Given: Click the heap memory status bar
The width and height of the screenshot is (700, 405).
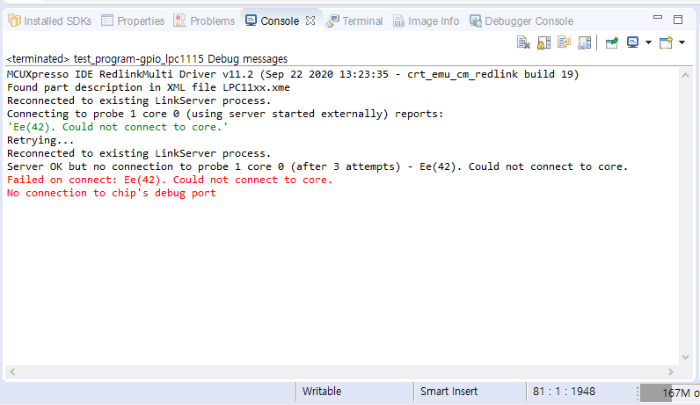Looking at the screenshot, I should [x=670, y=393].
